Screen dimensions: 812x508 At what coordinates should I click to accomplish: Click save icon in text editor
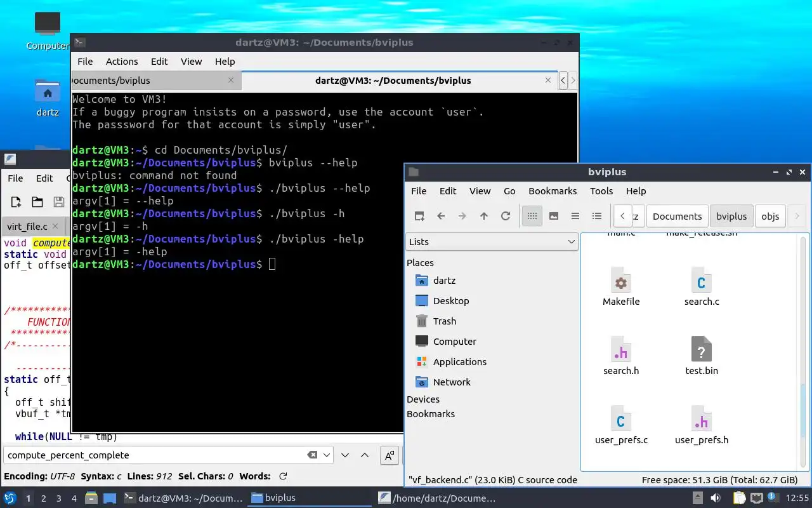tap(59, 202)
